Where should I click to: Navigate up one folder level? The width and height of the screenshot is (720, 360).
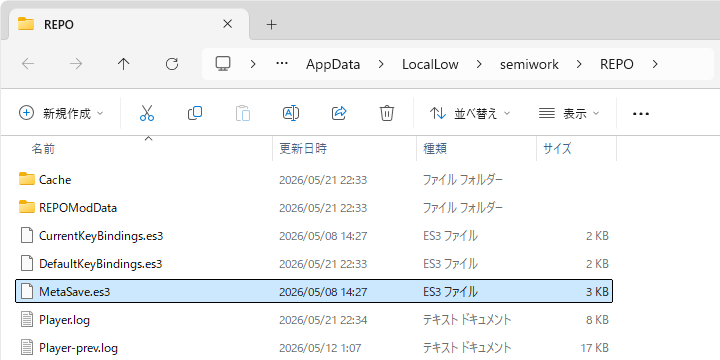pos(124,64)
